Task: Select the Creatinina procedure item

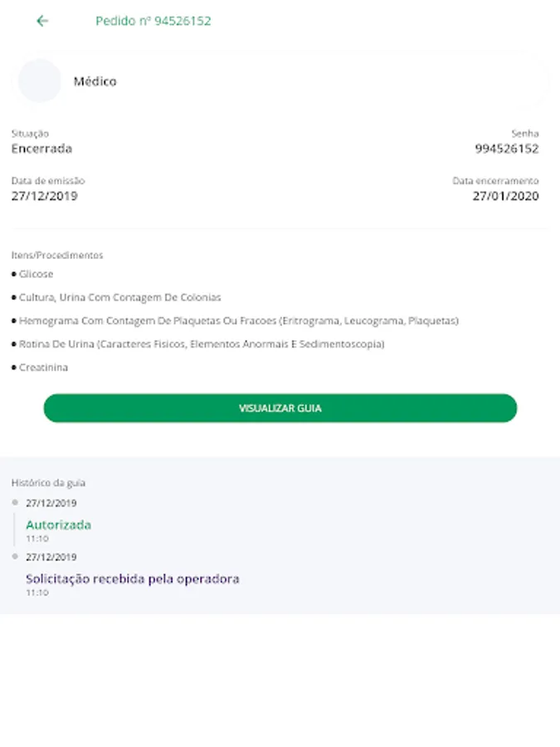Action: point(43,368)
